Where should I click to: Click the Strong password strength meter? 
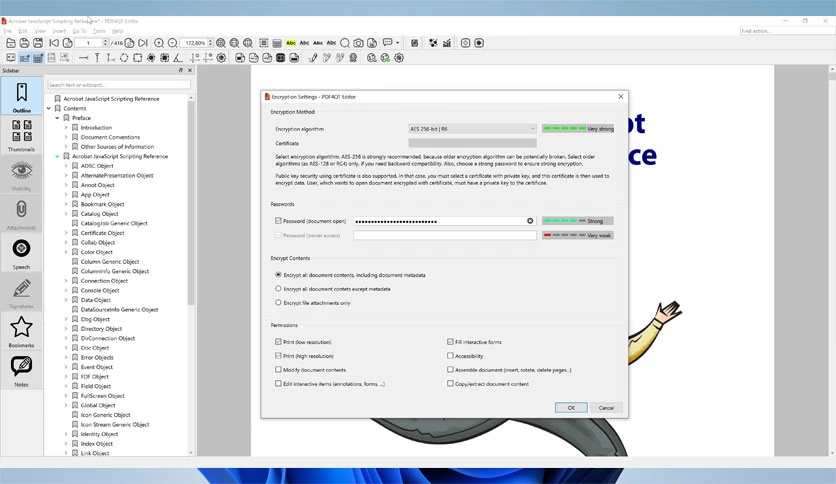coord(578,221)
